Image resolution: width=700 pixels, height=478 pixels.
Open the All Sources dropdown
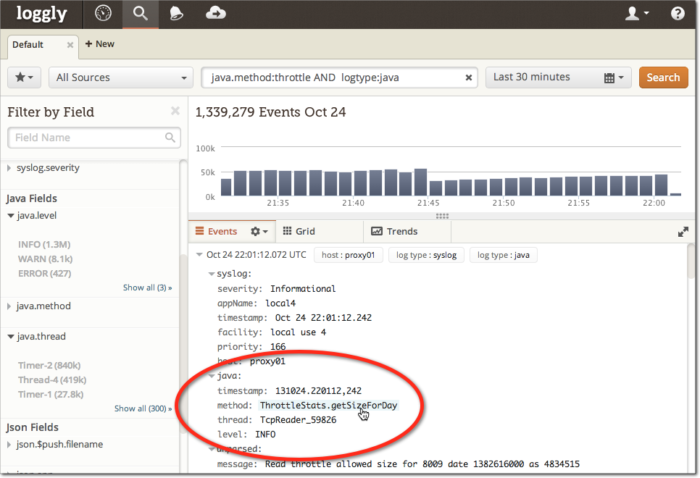click(x=120, y=78)
